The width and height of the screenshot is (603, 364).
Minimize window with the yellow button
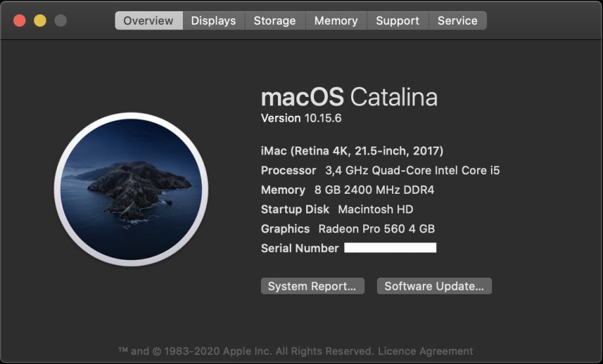40,20
